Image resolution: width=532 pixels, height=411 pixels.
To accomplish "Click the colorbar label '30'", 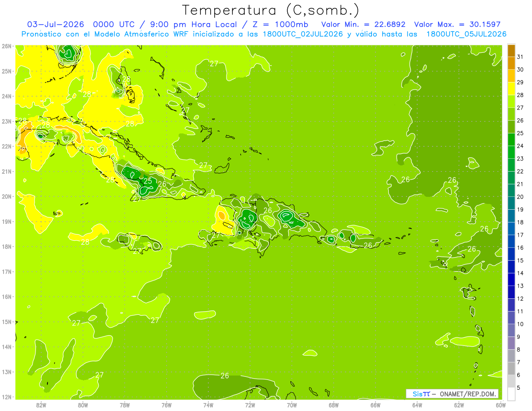I will 520,70.
